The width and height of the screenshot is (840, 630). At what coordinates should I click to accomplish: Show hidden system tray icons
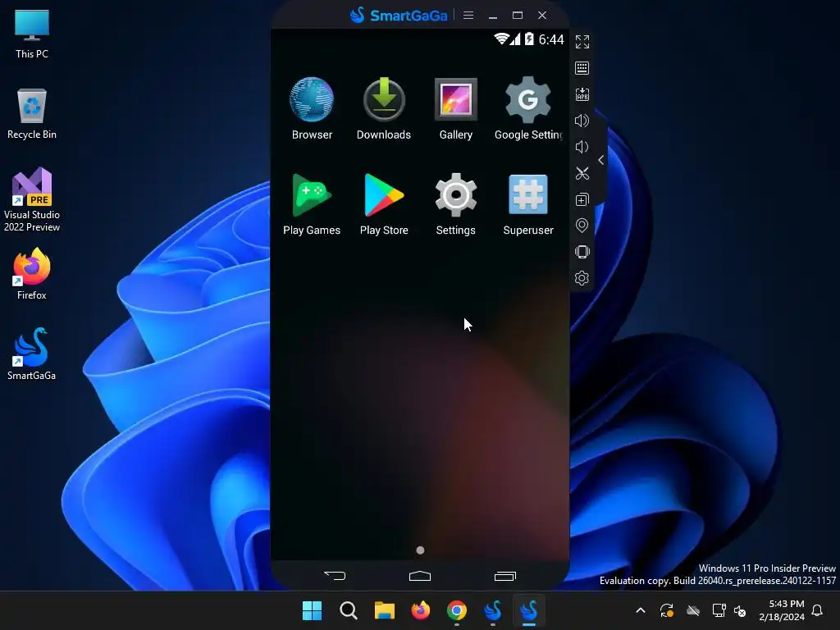pyautogui.click(x=640, y=610)
